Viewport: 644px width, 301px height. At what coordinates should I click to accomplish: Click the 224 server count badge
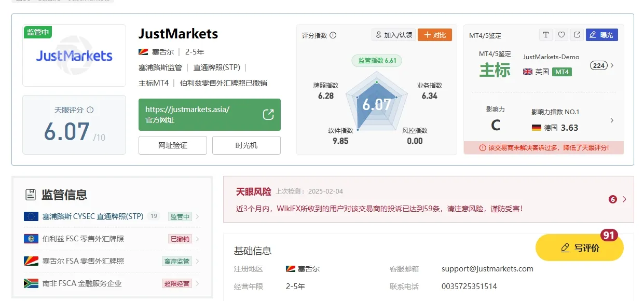point(599,65)
